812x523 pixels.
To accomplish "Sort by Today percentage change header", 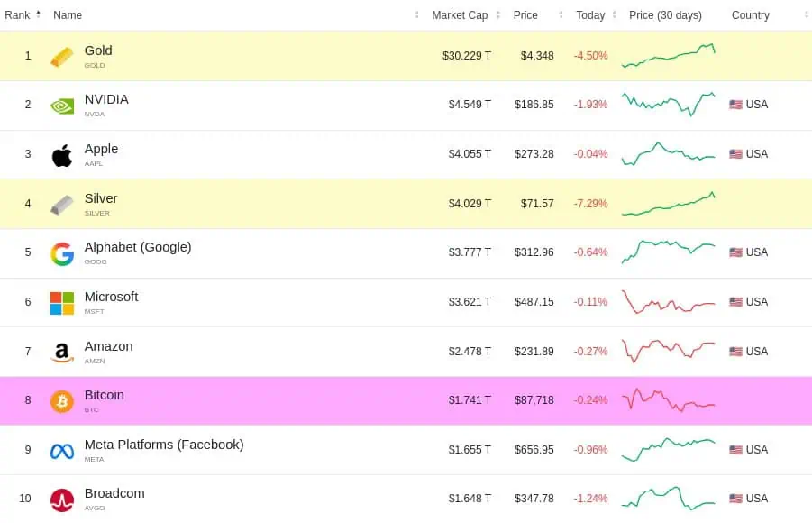I will coord(590,15).
